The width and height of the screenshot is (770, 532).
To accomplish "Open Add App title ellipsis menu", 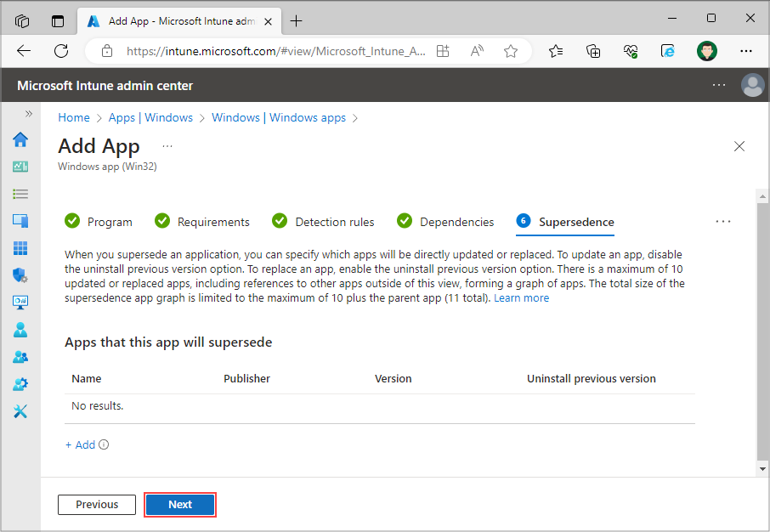I will click(167, 146).
